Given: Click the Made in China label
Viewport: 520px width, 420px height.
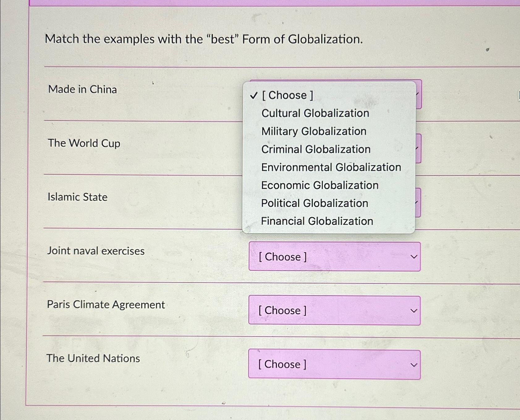Looking at the screenshot, I should point(82,89).
